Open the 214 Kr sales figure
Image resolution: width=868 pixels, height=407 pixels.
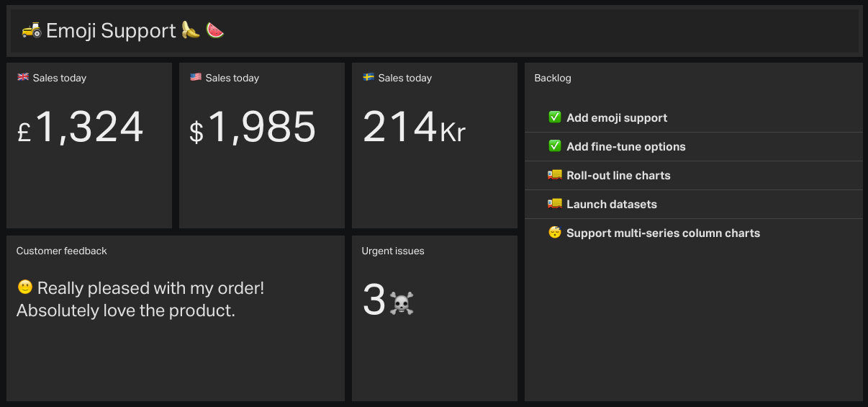[x=415, y=128]
